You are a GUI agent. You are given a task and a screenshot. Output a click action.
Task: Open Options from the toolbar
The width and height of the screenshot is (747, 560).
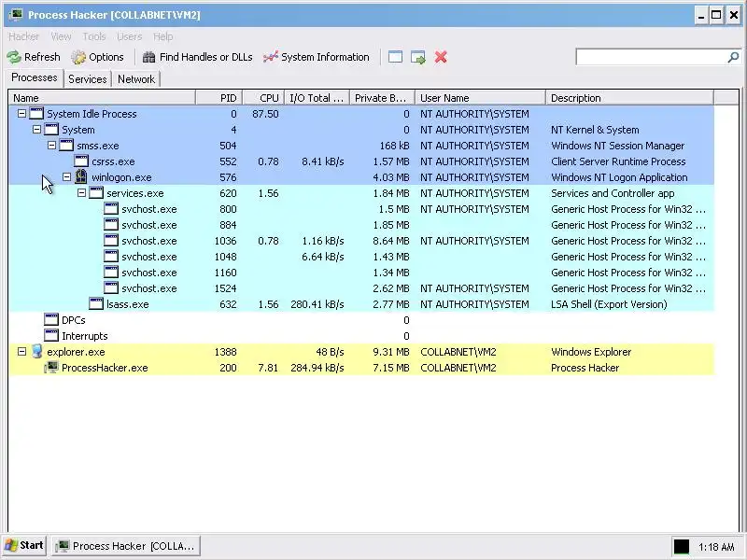point(98,57)
